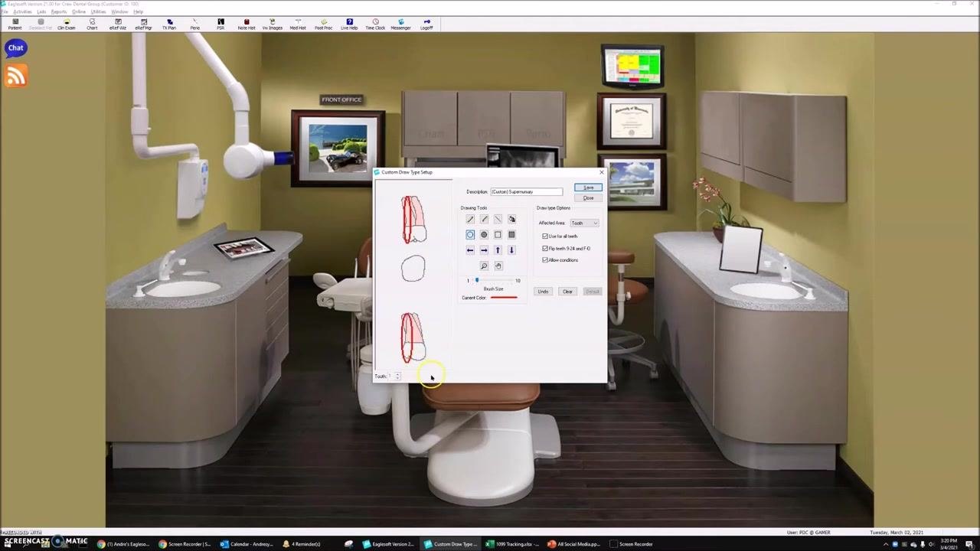The width and height of the screenshot is (980, 551).
Task: Open the Time Clock toolbar icon
Action: click(x=375, y=24)
